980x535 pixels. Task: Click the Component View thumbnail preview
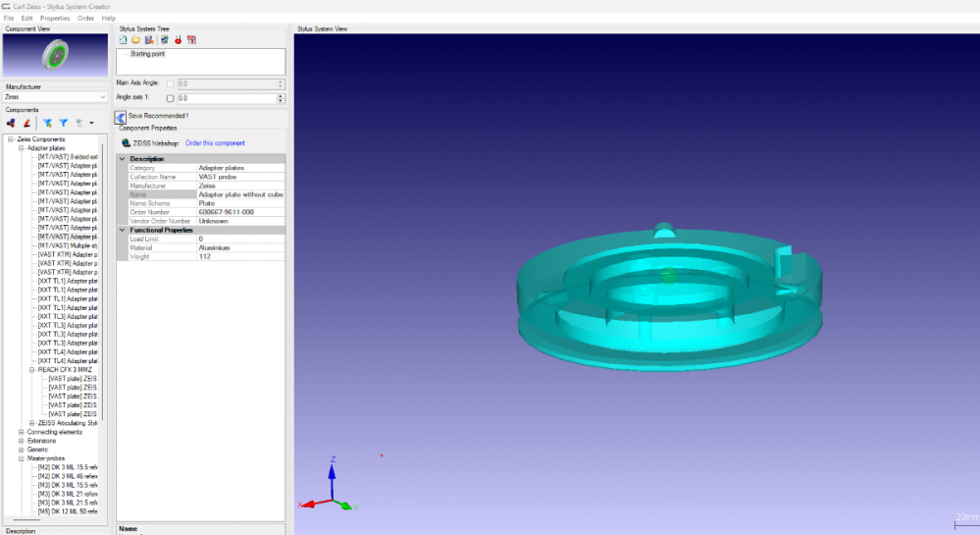[56, 55]
